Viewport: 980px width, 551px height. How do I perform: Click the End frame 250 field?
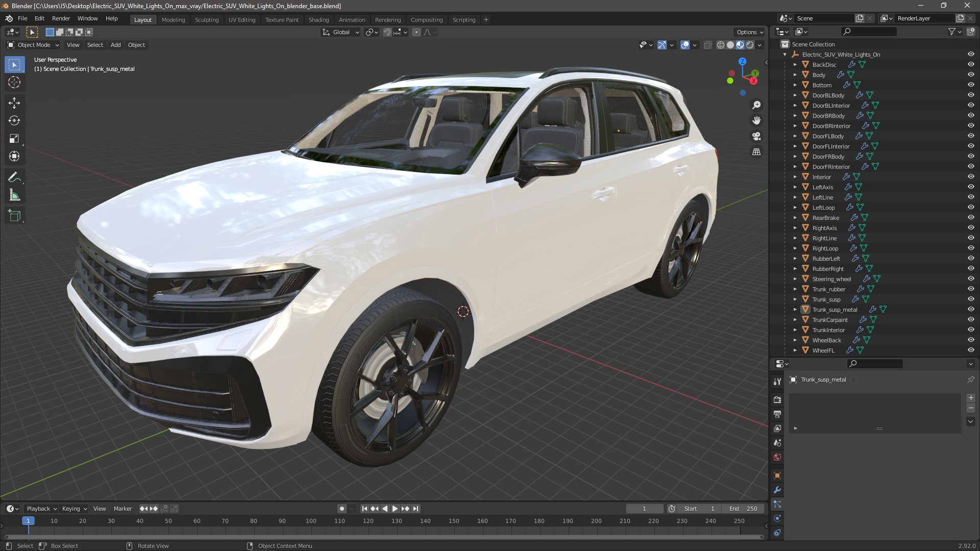click(744, 509)
